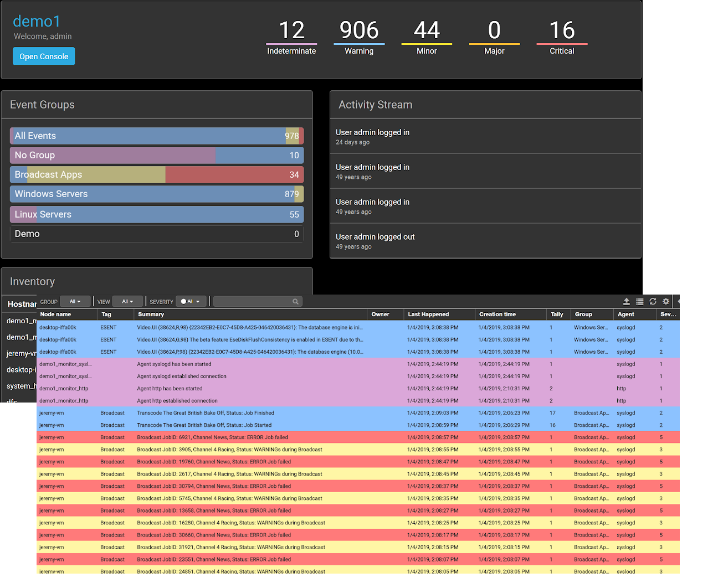Select 'Agent syslogd established connection' event row
This screenshot has height=588, width=718.
[358, 376]
